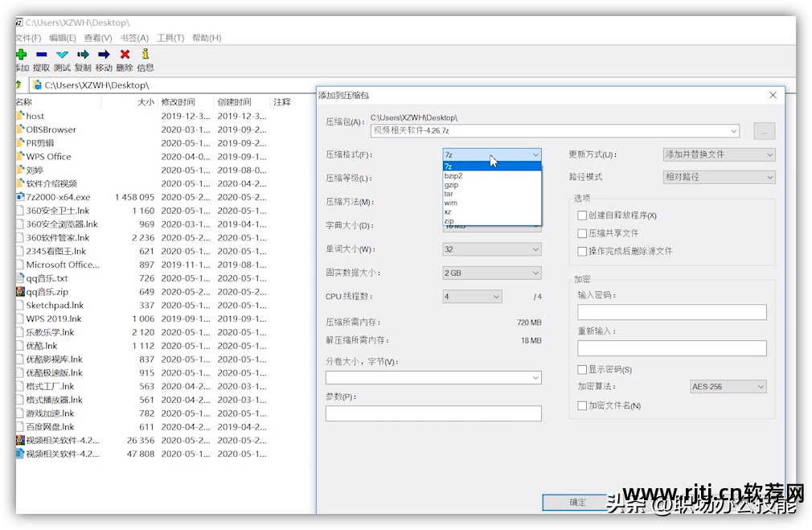
Task: Enable 创建自释放程序 checkbox
Action: point(582,215)
